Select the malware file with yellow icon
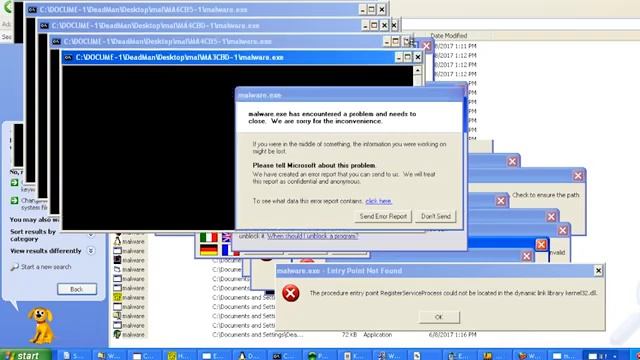 click(x=129, y=297)
